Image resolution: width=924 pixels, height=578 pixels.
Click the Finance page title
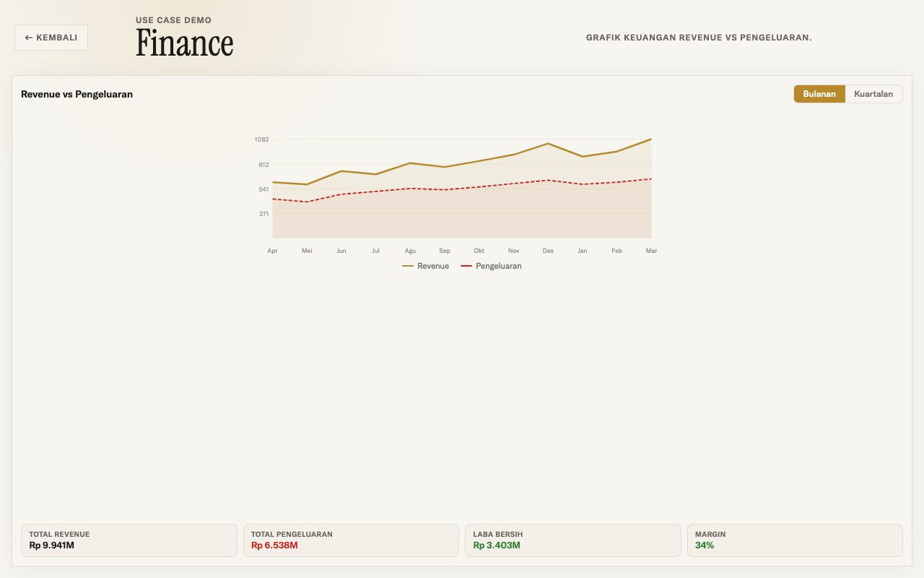click(x=184, y=43)
